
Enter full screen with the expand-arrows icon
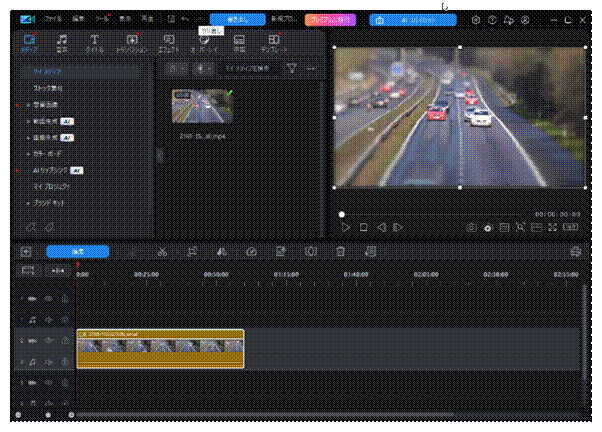coord(552,227)
